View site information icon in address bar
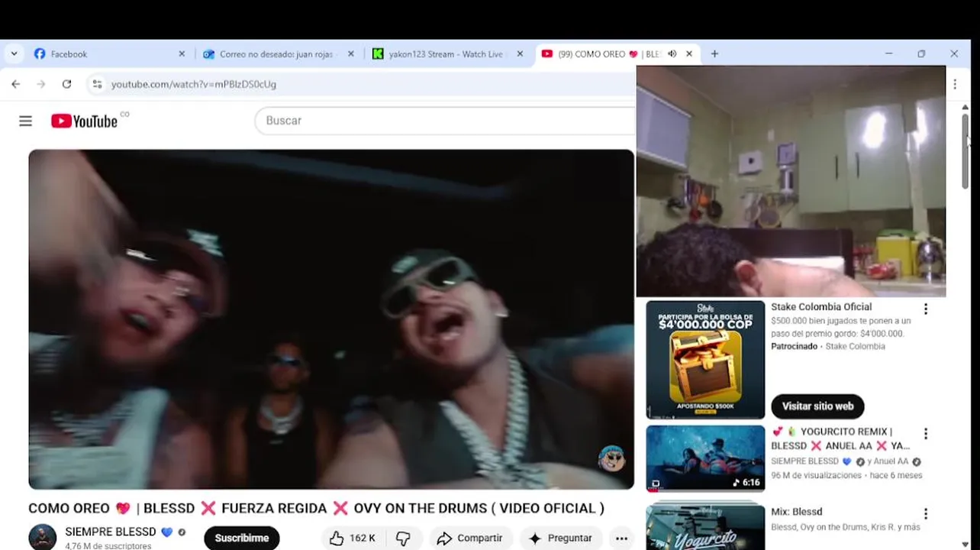This screenshot has height=550, width=980. point(97,84)
